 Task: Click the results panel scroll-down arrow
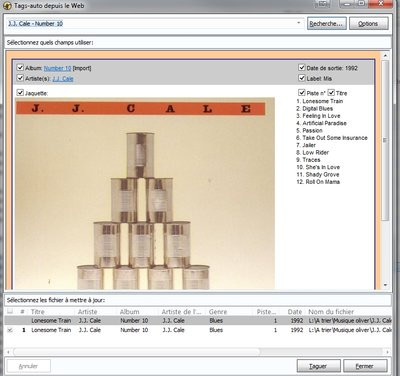[x=385, y=285]
